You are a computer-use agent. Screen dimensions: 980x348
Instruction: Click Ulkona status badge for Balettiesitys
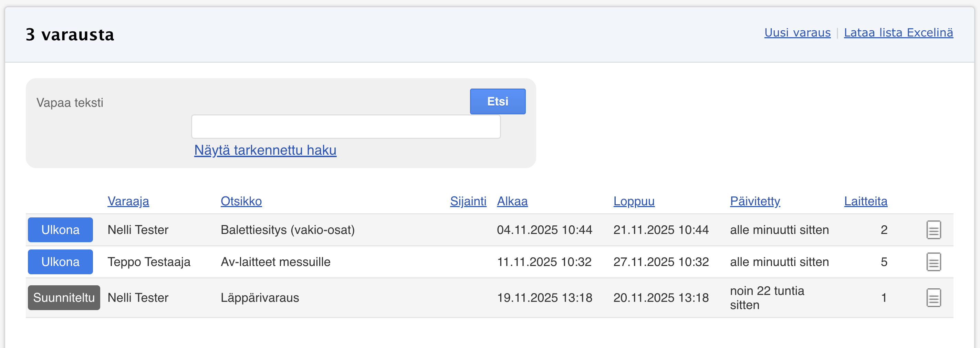click(60, 230)
